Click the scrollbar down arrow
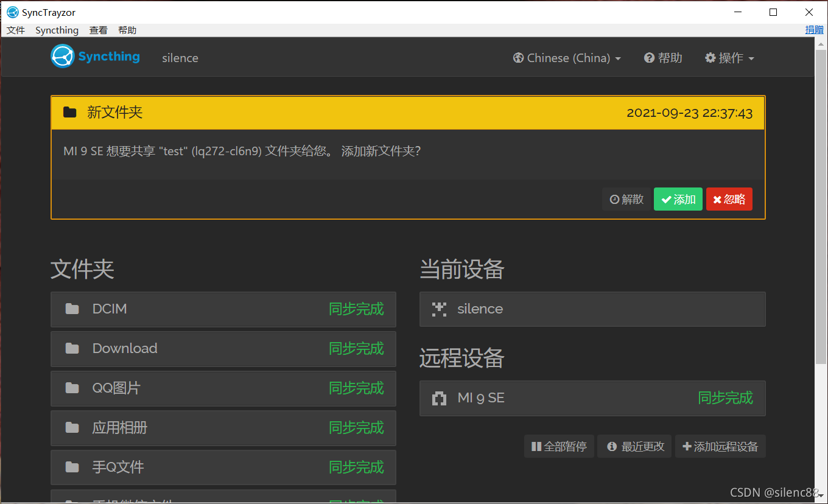Viewport: 828px width, 504px height. [821, 496]
